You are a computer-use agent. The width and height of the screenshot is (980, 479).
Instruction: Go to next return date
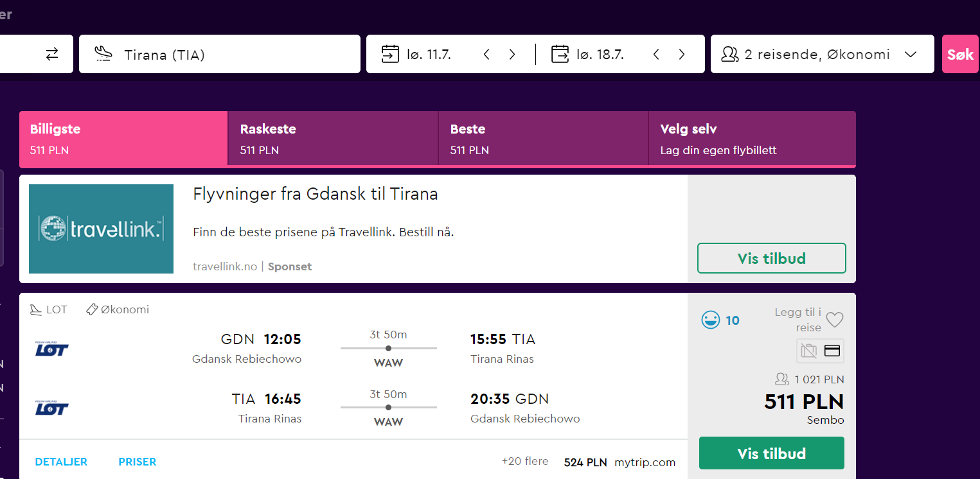[x=682, y=55]
